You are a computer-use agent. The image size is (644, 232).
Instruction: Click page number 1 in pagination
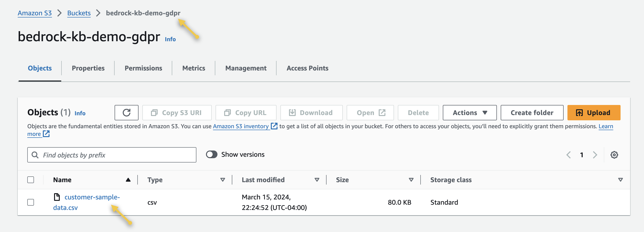[582, 155]
